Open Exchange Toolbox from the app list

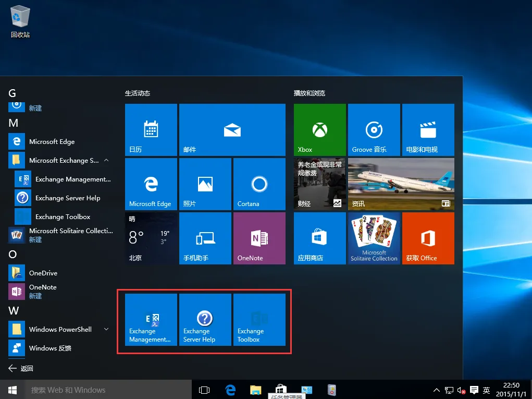click(64, 216)
